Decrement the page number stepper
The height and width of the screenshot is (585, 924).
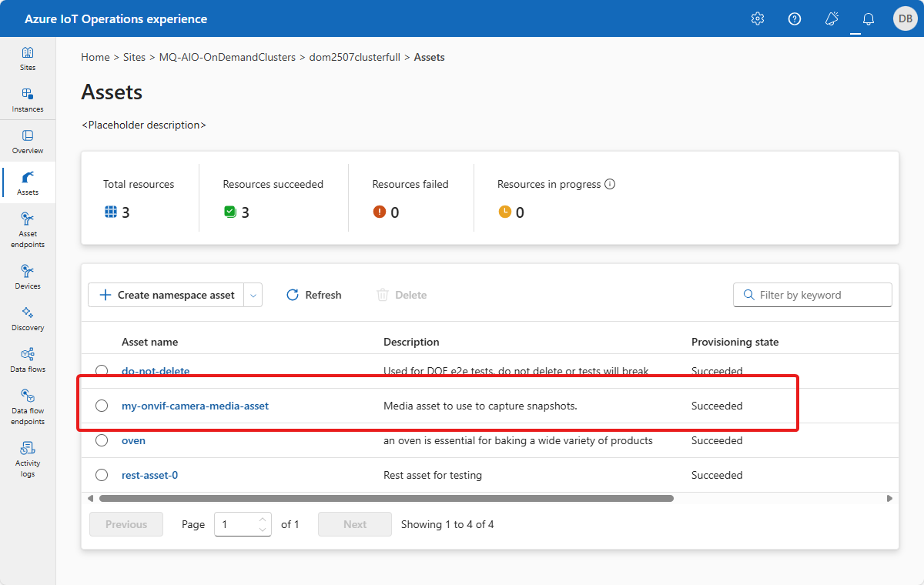point(263,530)
